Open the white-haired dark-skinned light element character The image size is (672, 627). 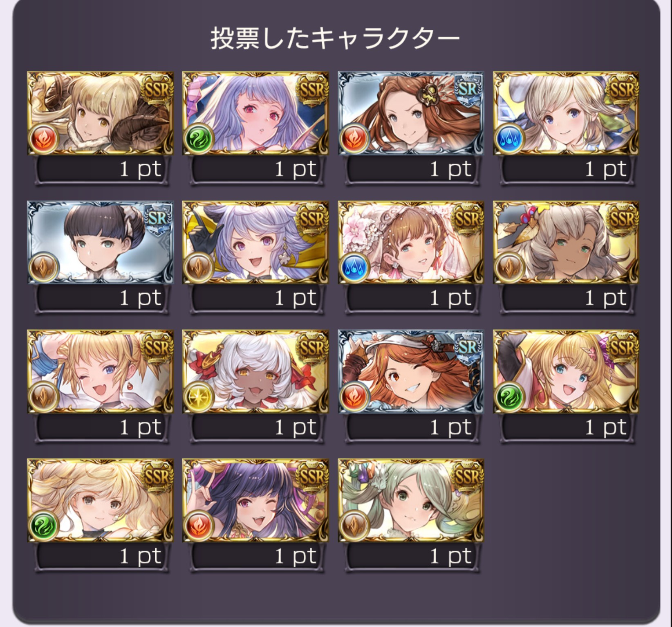point(255,371)
